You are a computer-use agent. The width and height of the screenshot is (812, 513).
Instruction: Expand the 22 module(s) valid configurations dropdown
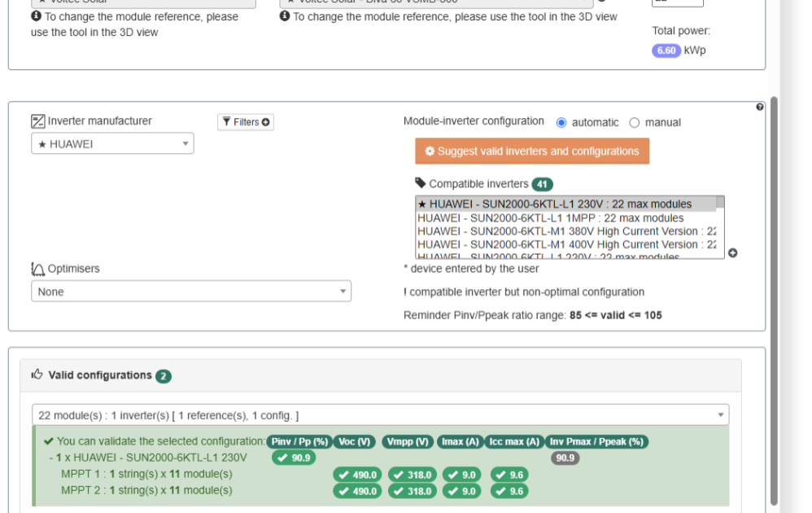coord(381,415)
